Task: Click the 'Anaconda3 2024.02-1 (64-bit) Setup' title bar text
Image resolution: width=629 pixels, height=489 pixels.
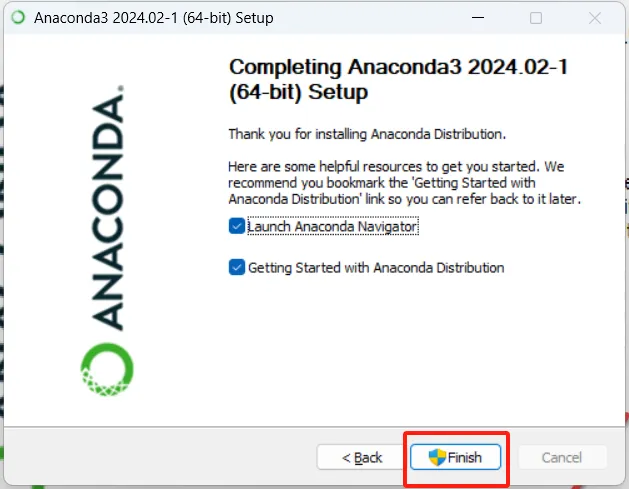Action: pyautogui.click(x=154, y=18)
